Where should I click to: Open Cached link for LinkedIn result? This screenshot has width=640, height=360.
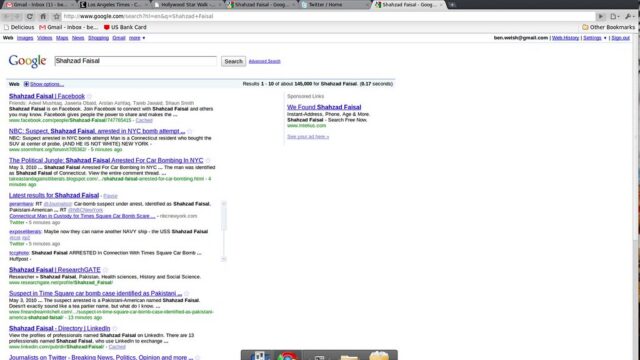(x=117, y=347)
